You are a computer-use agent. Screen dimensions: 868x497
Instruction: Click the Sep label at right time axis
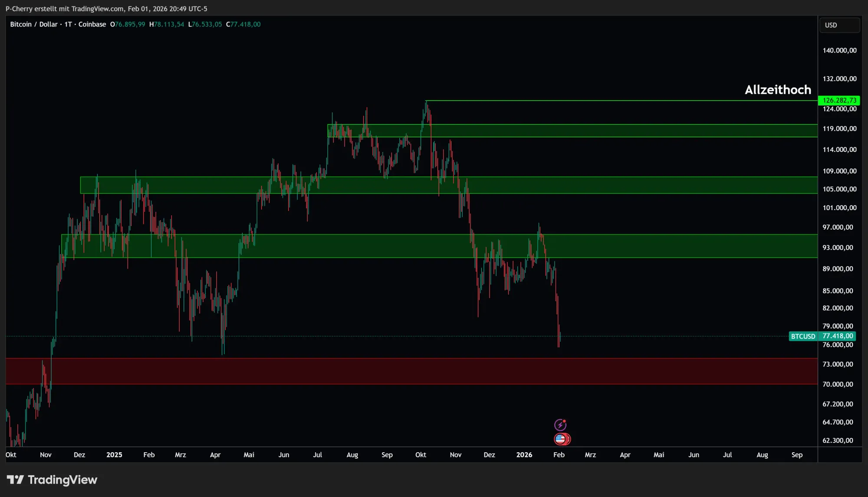click(x=797, y=455)
